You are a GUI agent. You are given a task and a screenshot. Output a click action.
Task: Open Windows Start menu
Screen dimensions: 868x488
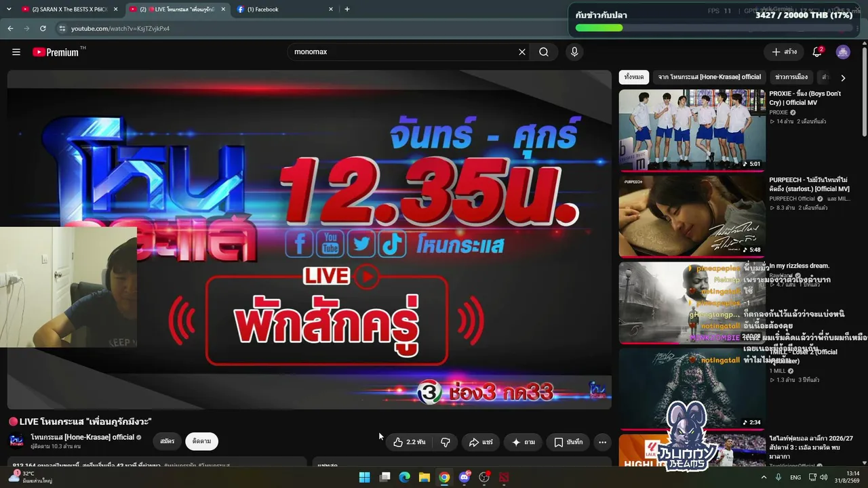point(364,477)
